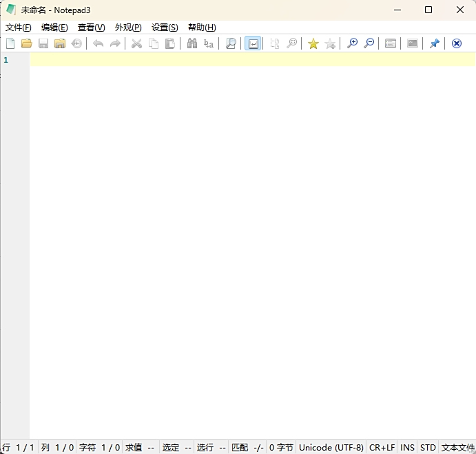Viewport: 476px width, 454px height.
Task: Click the grayed document-tree toolbar icon
Action: click(x=275, y=43)
